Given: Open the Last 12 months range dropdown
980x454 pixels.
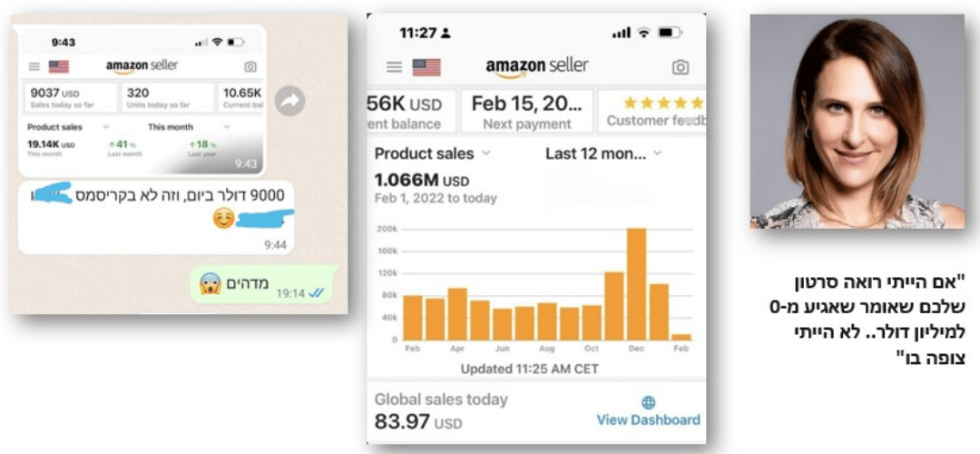Looking at the screenshot, I should click(603, 153).
